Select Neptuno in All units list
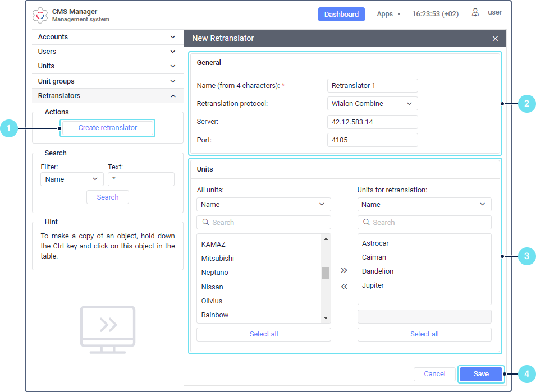This screenshot has width=536, height=392. click(x=215, y=273)
